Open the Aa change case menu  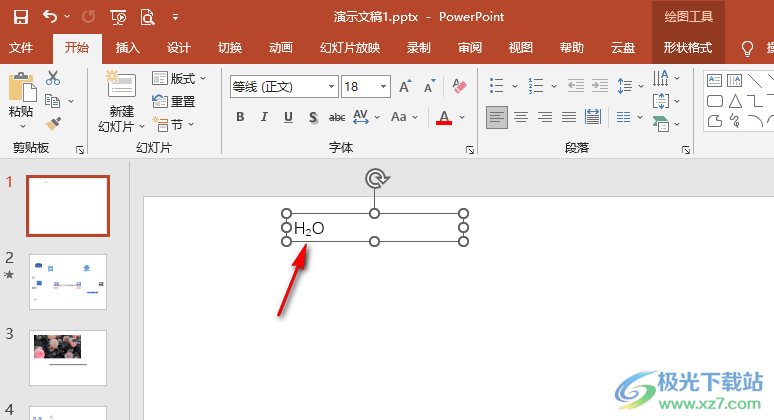(404, 117)
